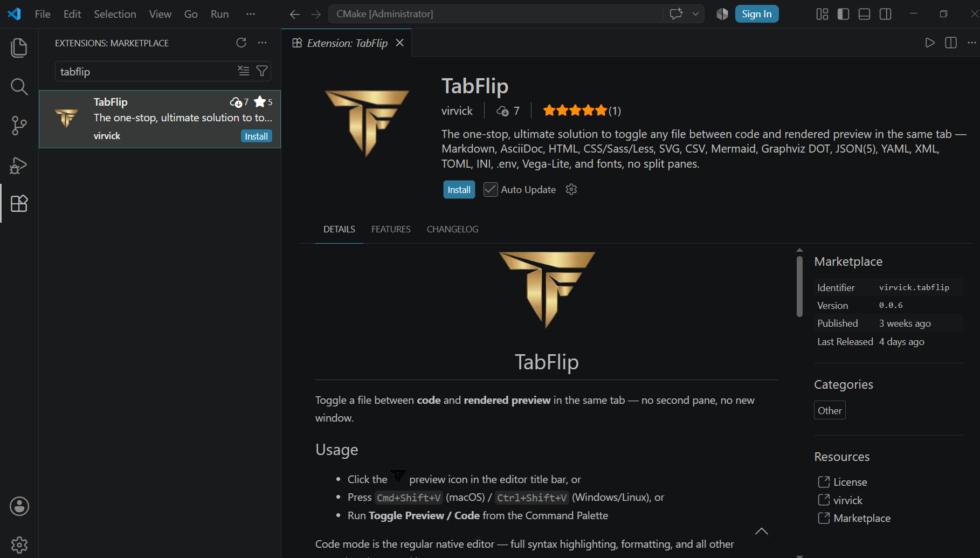Open the Run menu
980x558 pixels.
tap(219, 14)
